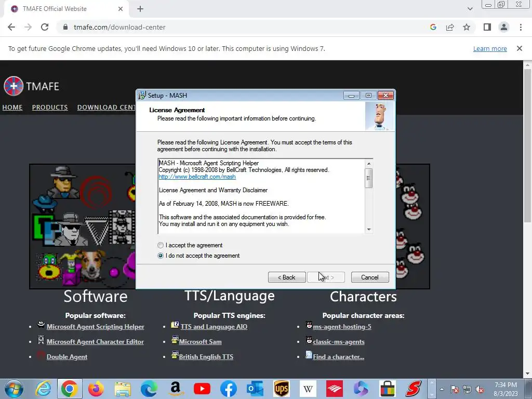Viewport: 532px width, 399px height.
Task: Open a new browser tab
Action: pos(140,9)
